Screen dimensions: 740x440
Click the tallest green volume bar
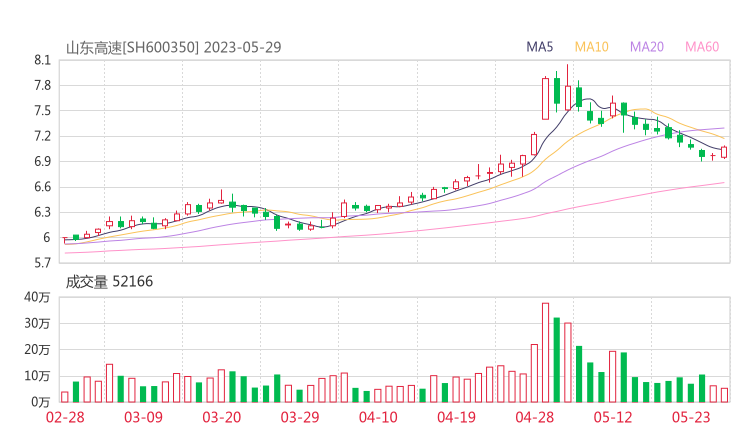click(557, 360)
